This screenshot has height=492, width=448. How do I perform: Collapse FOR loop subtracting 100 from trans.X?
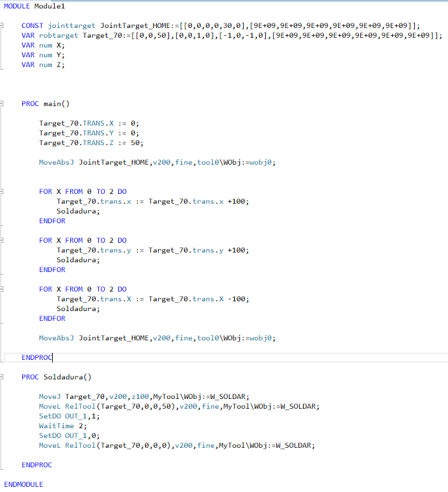pos(1,289)
